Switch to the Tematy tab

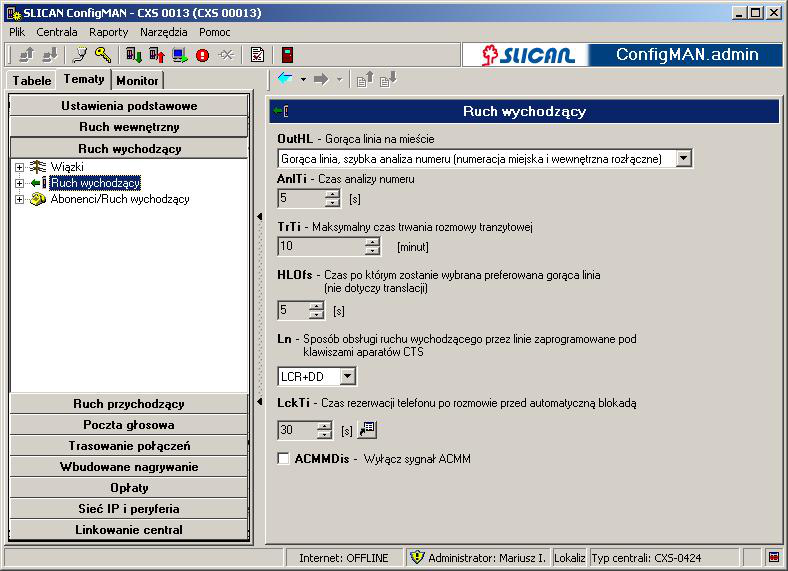coord(83,79)
